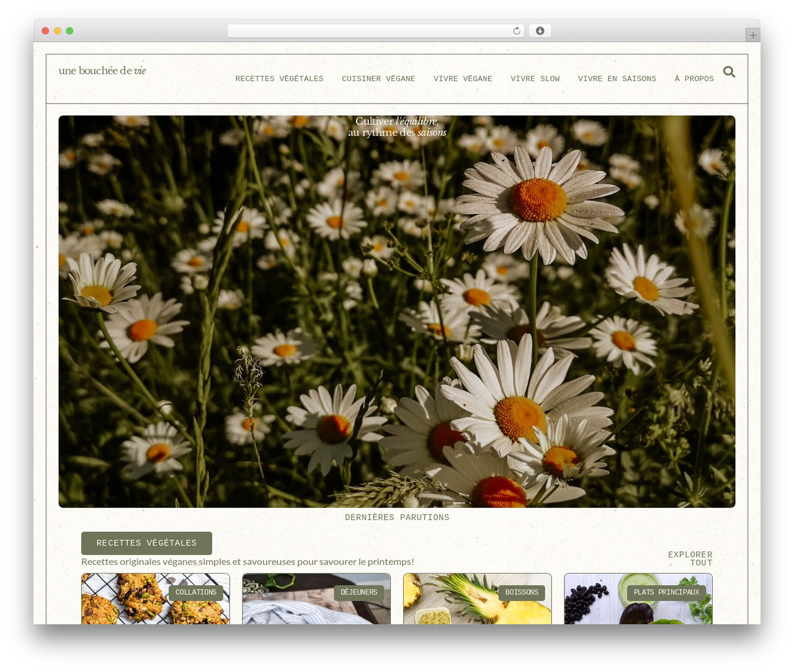Click the yellow minimize window button
The height and width of the screenshot is (672, 794).
57,31
